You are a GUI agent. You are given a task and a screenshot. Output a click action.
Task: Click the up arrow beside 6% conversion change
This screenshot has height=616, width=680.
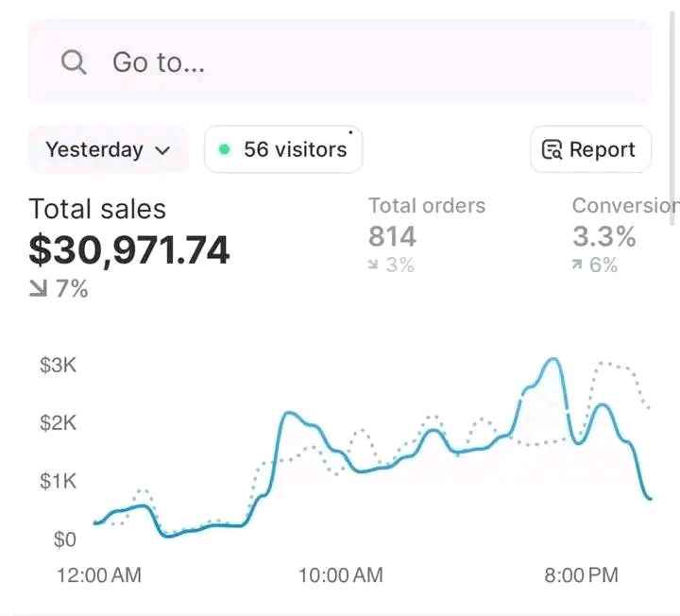577,266
